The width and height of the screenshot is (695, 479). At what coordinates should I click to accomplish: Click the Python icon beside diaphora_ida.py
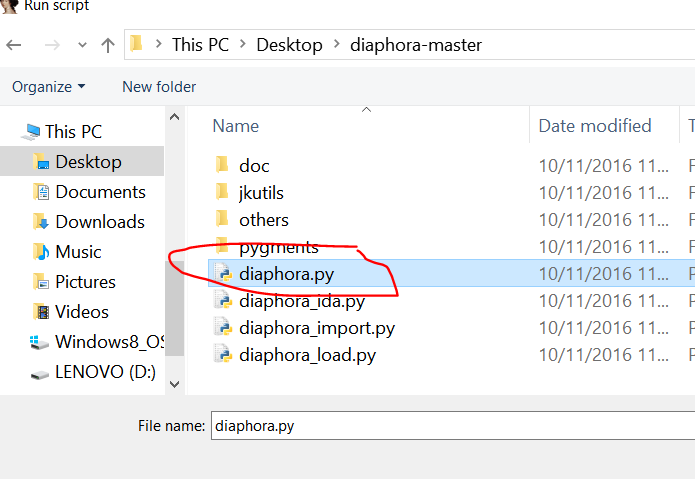click(x=222, y=301)
